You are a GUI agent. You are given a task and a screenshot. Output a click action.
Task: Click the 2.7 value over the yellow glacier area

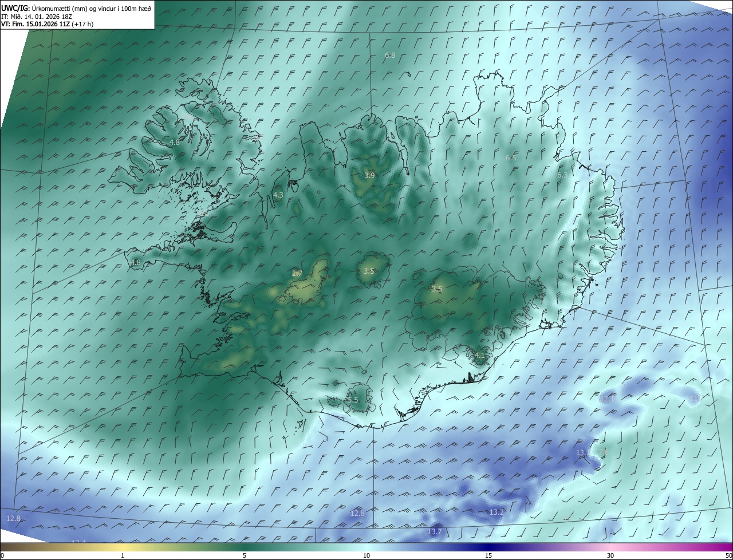(x=297, y=274)
